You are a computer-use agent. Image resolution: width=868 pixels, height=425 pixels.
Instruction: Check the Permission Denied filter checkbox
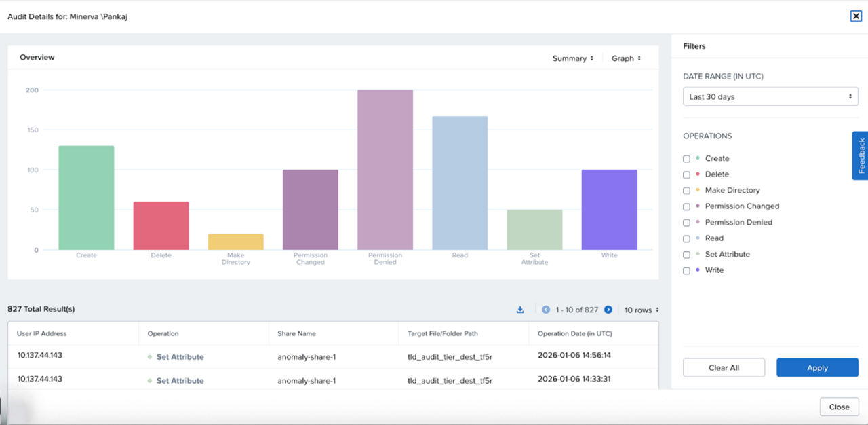click(x=686, y=223)
